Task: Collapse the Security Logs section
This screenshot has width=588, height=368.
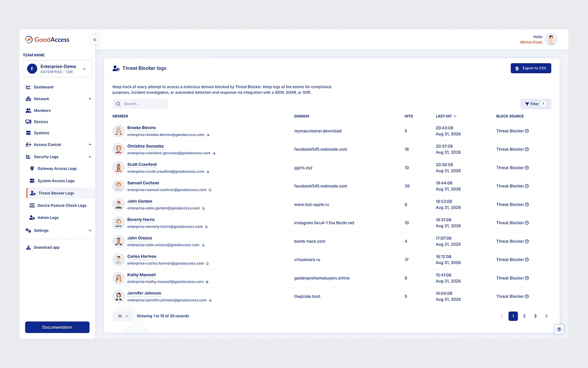Action: (x=90, y=157)
